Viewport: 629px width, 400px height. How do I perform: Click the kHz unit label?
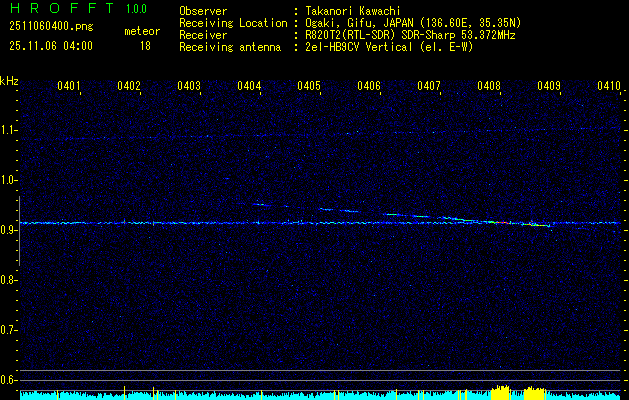[9, 80]
